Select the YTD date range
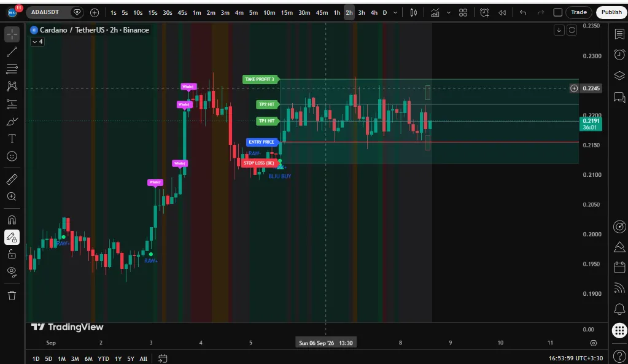Viewport: 628px width, 364px height. click(x=103, y=359)
